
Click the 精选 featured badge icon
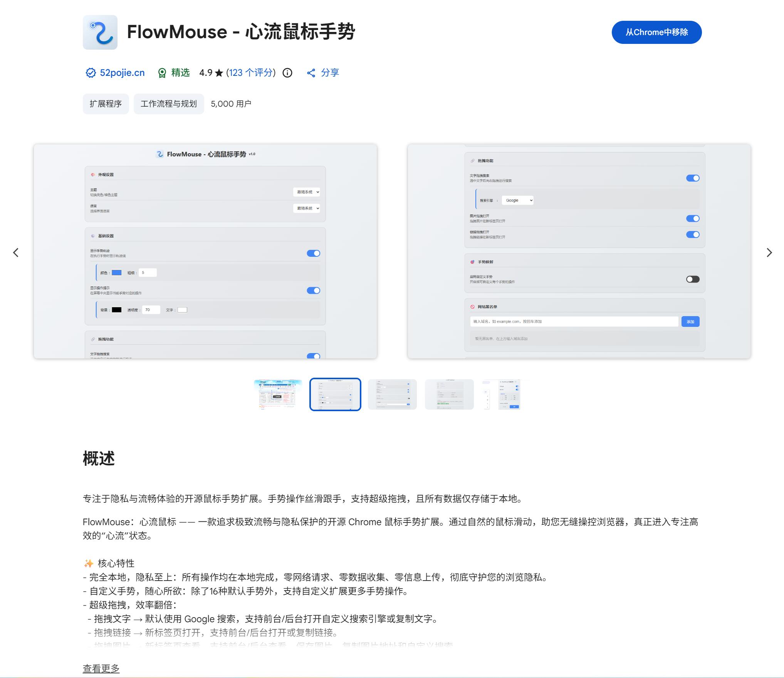pos(163,72)
